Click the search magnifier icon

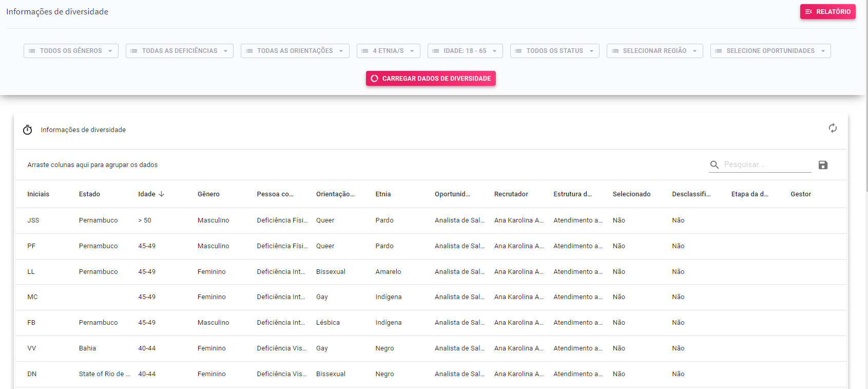point(714,165)
